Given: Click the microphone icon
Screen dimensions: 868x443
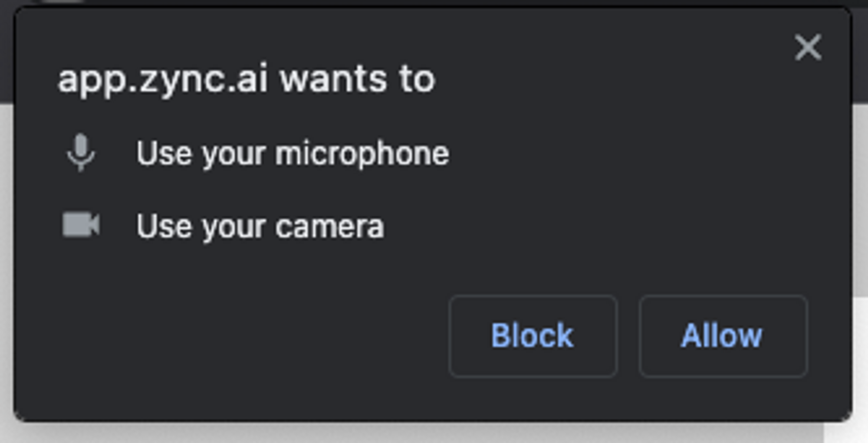Looking at the screenshot, I should 81,153.
